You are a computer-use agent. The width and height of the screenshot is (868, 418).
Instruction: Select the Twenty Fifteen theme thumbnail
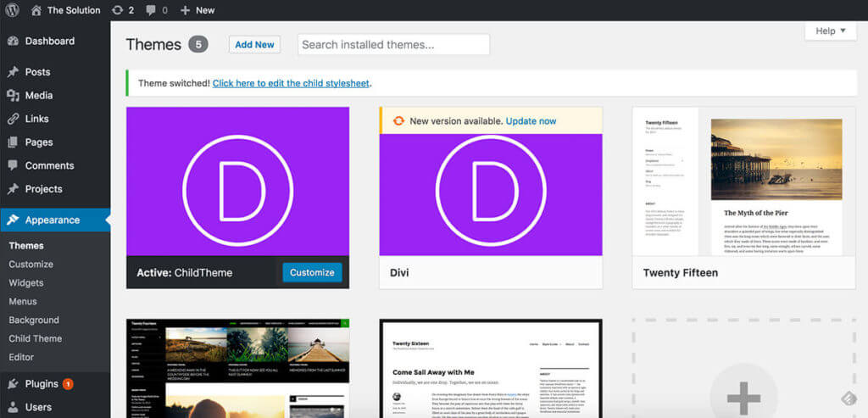(x=744, y=181)
